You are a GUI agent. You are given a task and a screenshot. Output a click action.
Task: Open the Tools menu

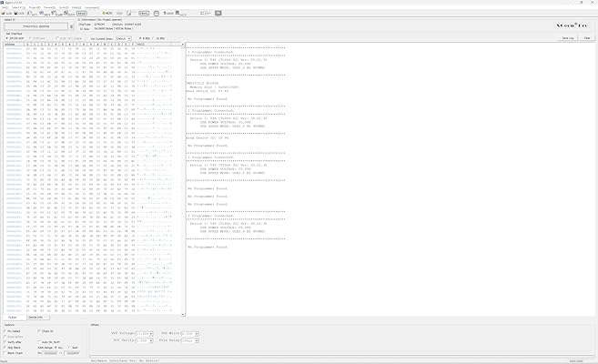[64, 7]
